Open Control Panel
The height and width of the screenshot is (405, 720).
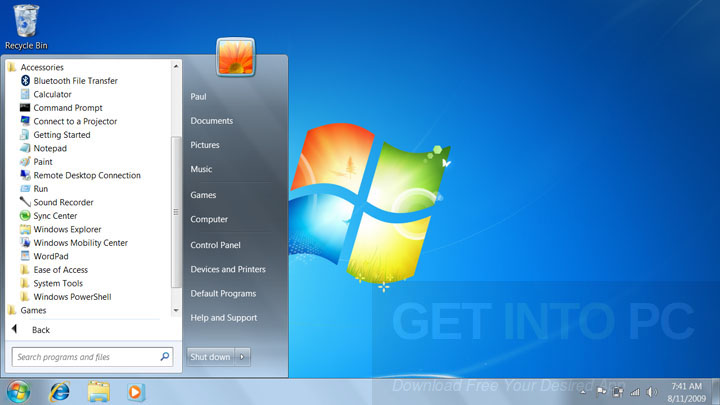click(x=215, y=245)
